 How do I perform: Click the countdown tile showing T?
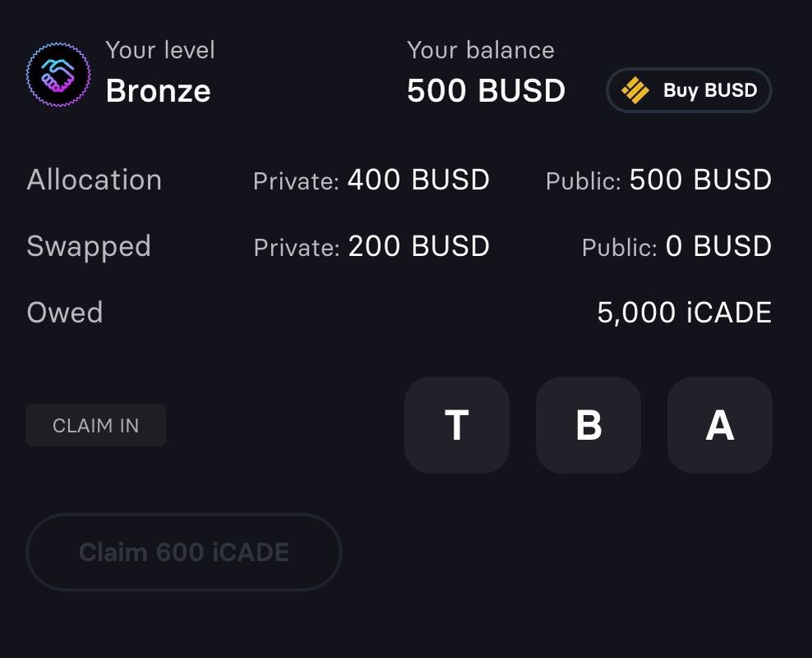tap(456, 425)
